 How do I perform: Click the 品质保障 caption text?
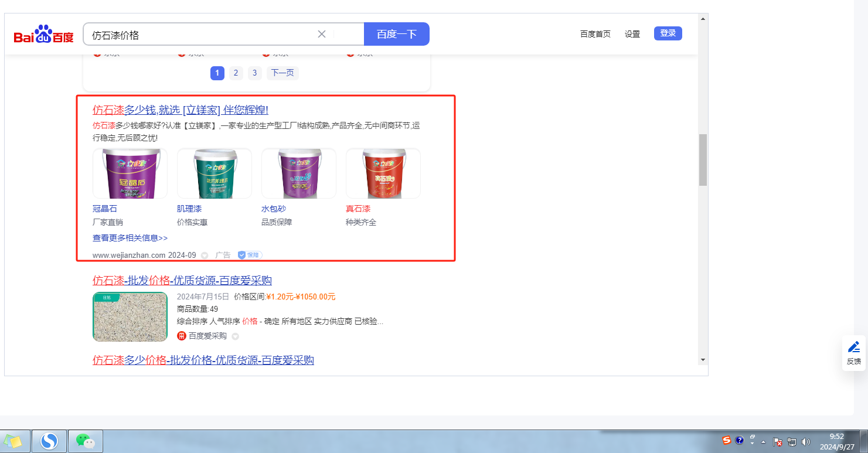click(277, 222)
